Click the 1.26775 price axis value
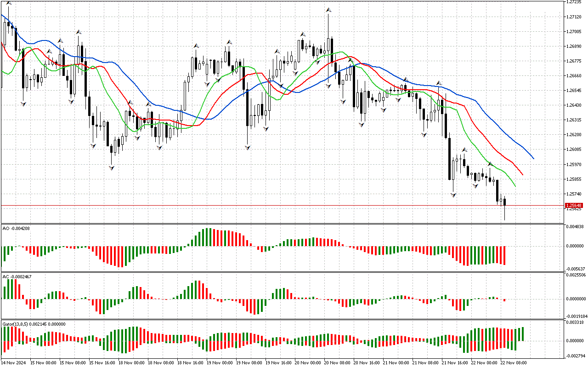Viewport: 588px width, 368px height. 574,61
